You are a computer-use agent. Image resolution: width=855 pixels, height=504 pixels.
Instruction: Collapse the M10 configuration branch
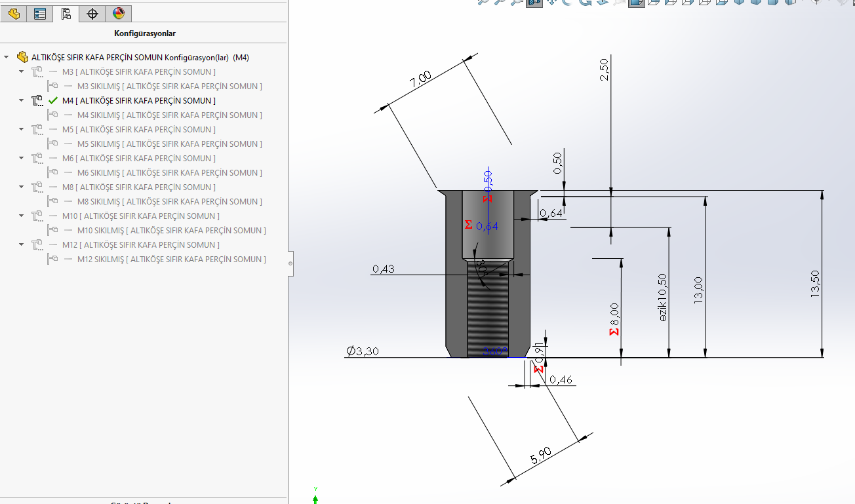point(22,216)
